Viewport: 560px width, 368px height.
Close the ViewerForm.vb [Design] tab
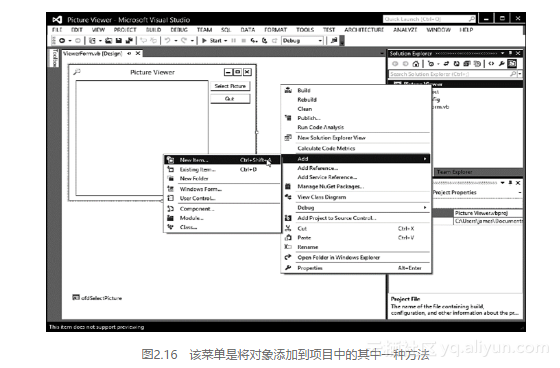[138, 53]
